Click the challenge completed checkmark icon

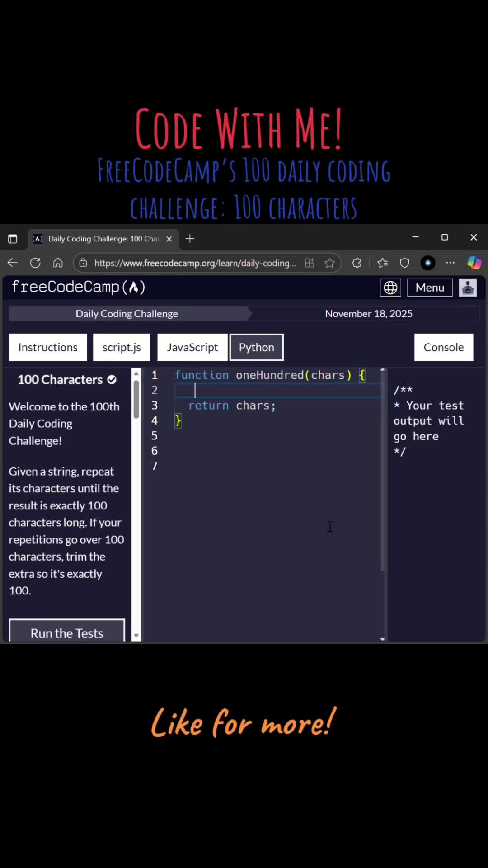pos(112,380)
